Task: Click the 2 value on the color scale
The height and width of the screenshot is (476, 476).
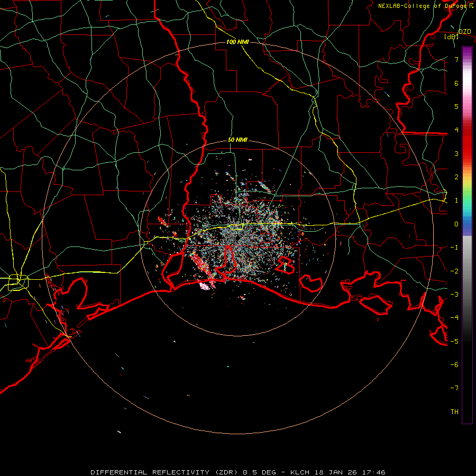Action: tap(456, 177)
